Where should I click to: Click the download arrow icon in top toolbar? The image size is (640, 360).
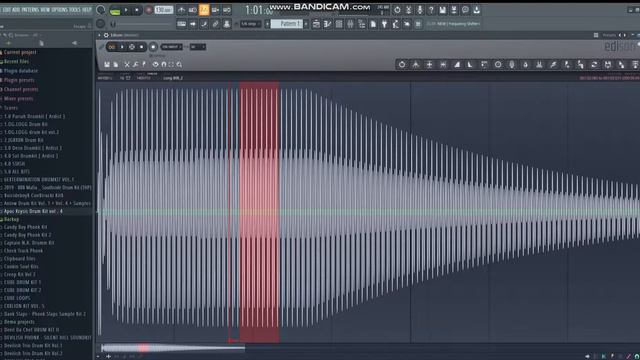pyautogui.click(x=476, y=10)
